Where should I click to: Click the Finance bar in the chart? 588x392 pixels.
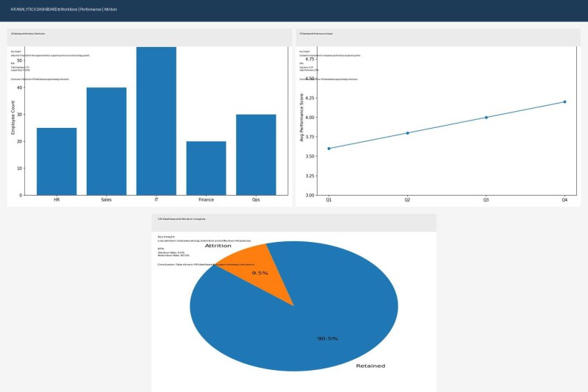coord(206,168)
